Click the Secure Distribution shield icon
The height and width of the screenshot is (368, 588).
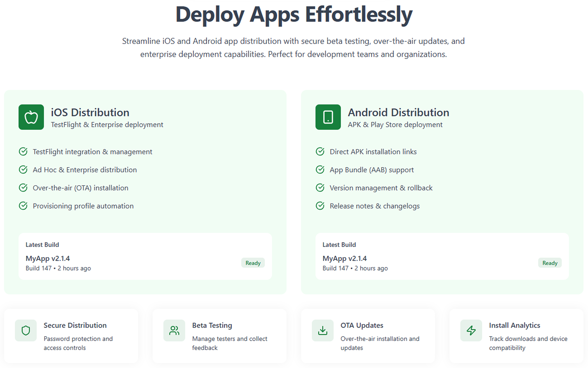pos(26,330)
